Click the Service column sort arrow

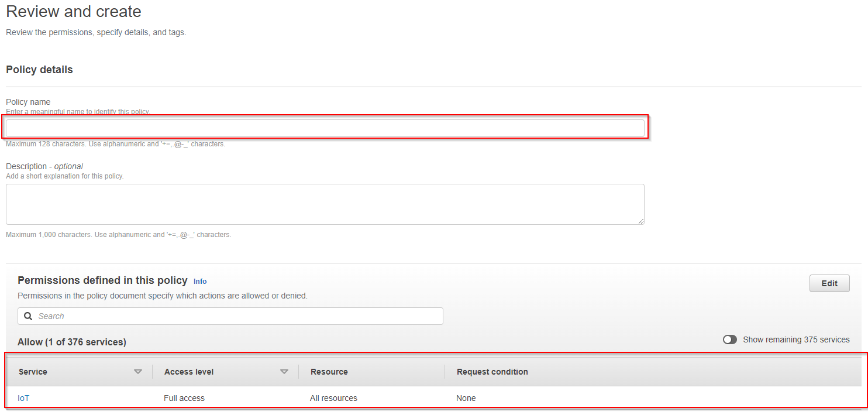pos(138,372)
